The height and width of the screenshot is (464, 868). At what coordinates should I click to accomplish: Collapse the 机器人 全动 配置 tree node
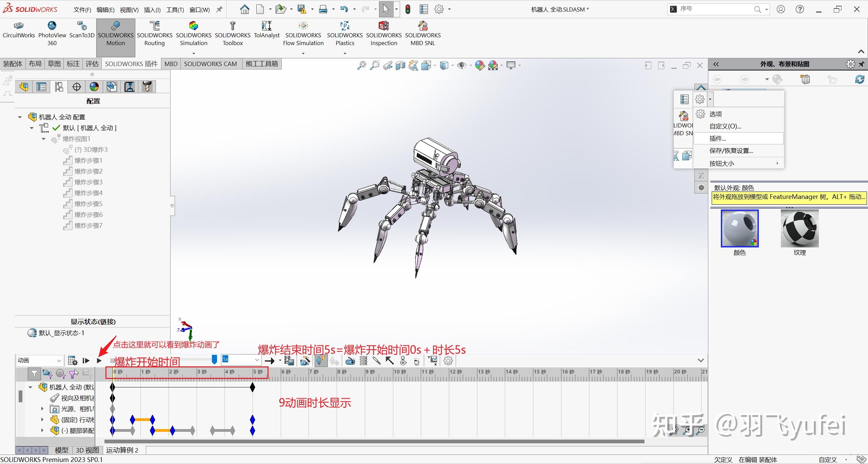(20, 117)
